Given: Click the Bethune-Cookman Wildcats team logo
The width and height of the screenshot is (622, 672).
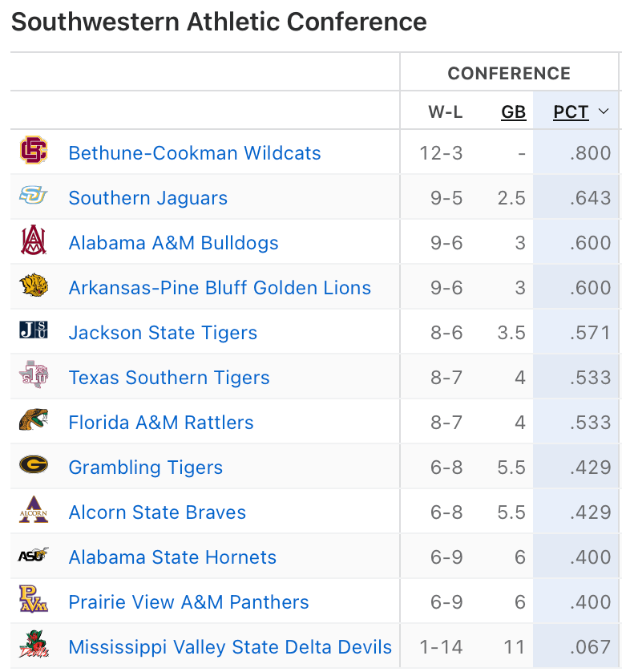Looking at the screenshot, I should coord(34,152).
